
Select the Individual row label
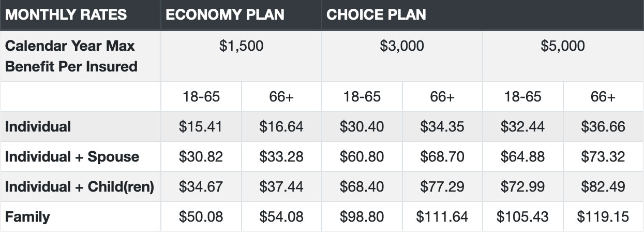pos(38,126)
